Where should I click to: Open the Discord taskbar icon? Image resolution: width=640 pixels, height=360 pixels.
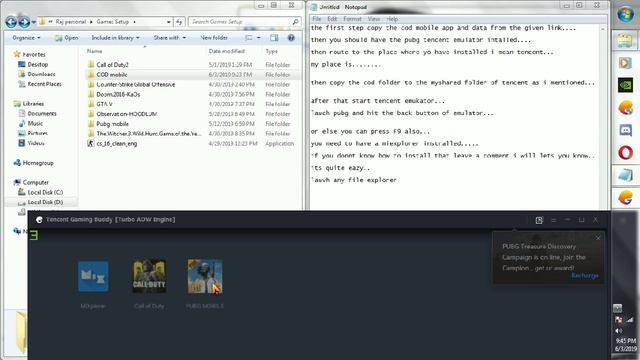coord(625,130)
